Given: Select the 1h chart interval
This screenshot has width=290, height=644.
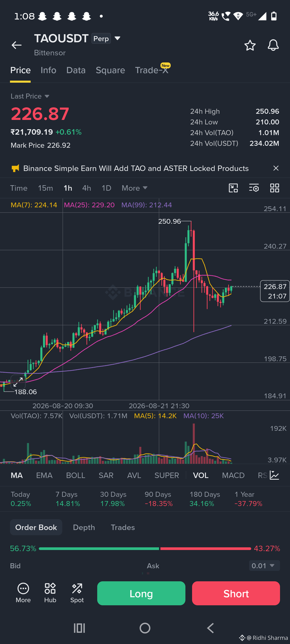Looking at the screenshot, I should tap(68, 188).
